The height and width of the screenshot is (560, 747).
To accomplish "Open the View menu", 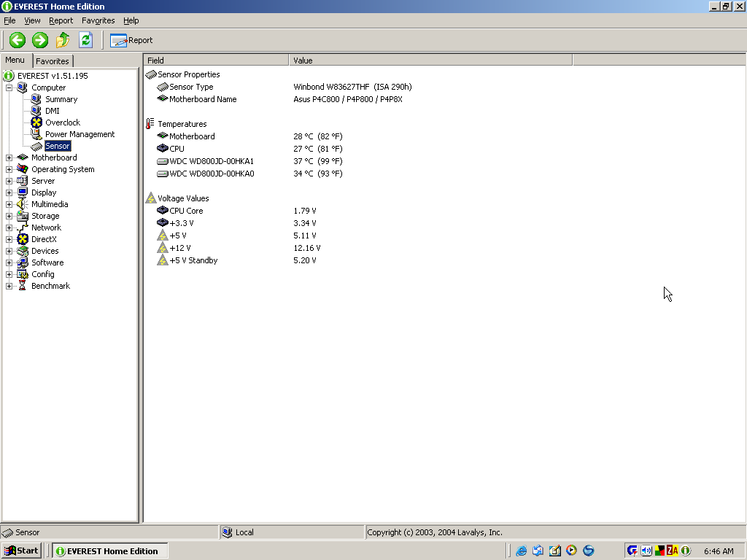I will [32, 20].
